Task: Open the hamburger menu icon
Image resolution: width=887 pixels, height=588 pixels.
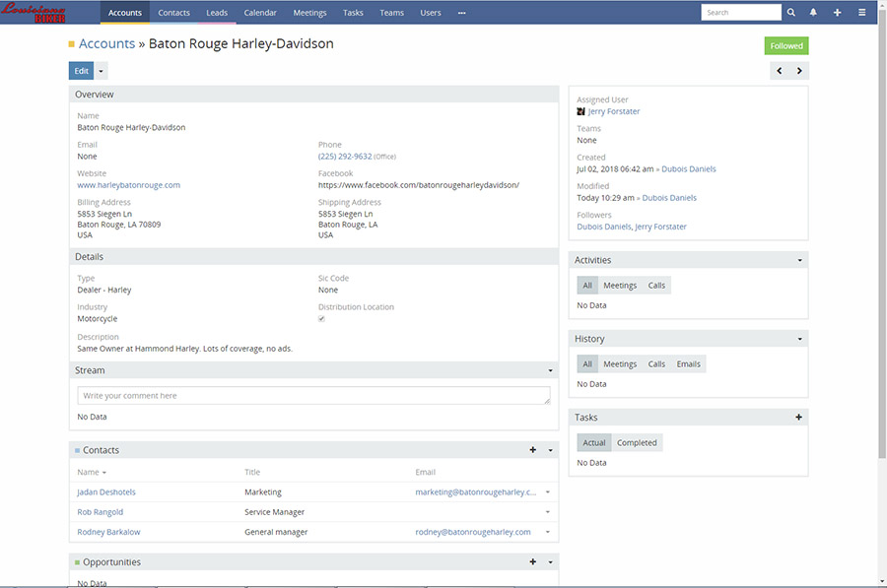Action: (861, 13)
